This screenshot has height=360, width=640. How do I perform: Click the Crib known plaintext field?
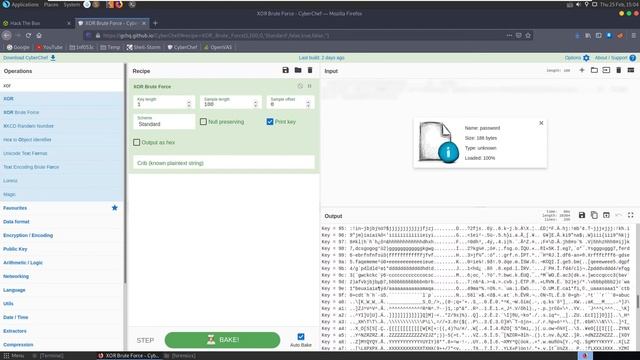click(224, 163)
